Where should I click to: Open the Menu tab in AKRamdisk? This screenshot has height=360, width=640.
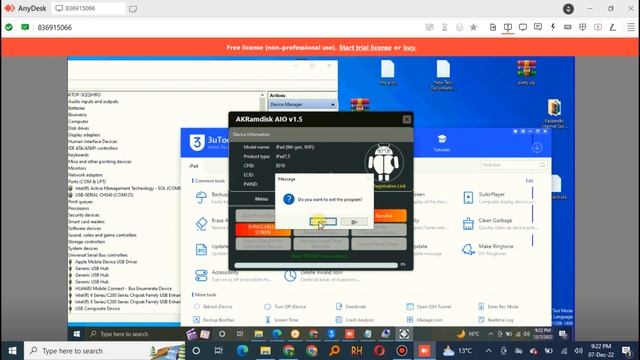(x=261, y=199)
